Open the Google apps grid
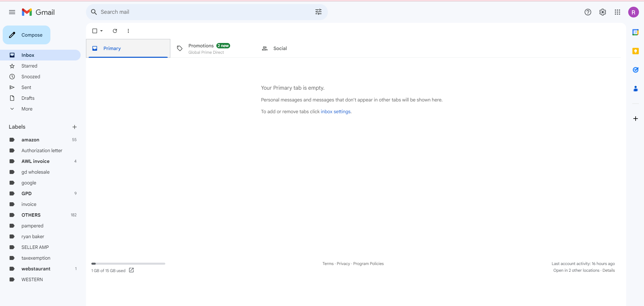The height and width of the screenshot is (306, 644). coord(617,12)
